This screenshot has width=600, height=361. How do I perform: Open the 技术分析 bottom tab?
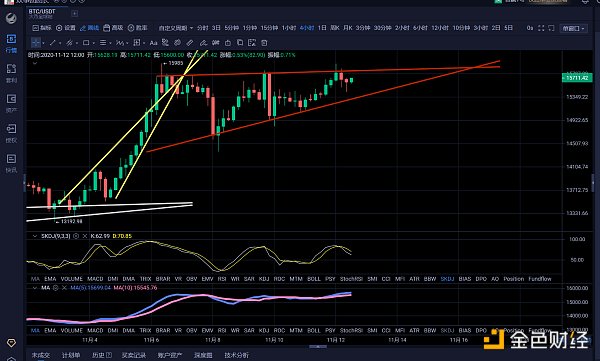point(236,355)
